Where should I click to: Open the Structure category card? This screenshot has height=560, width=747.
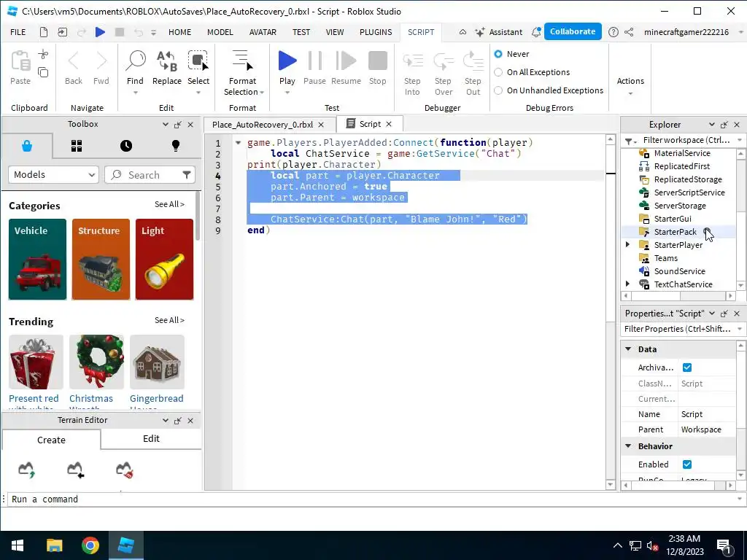(101, 259)
